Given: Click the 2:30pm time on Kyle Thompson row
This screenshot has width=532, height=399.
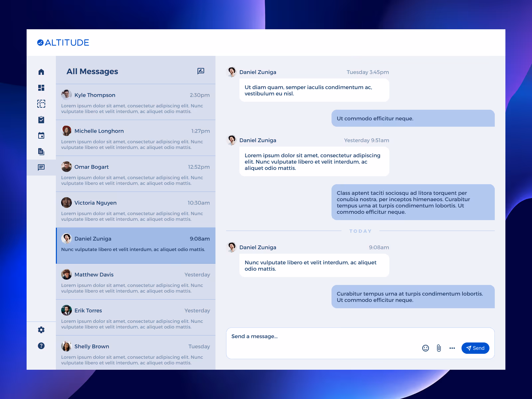Looking at the screenshot, I should click(200, 95).
